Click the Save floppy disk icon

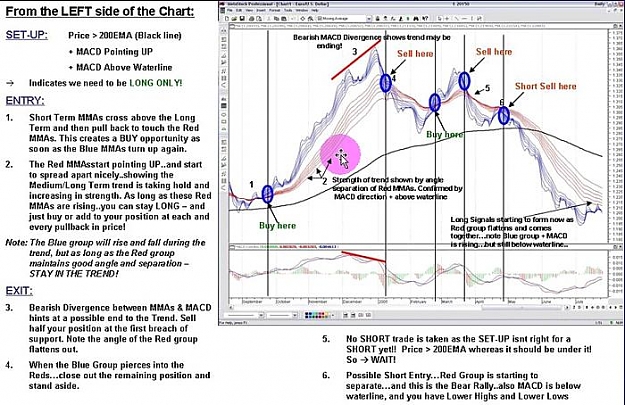(242, 18)
